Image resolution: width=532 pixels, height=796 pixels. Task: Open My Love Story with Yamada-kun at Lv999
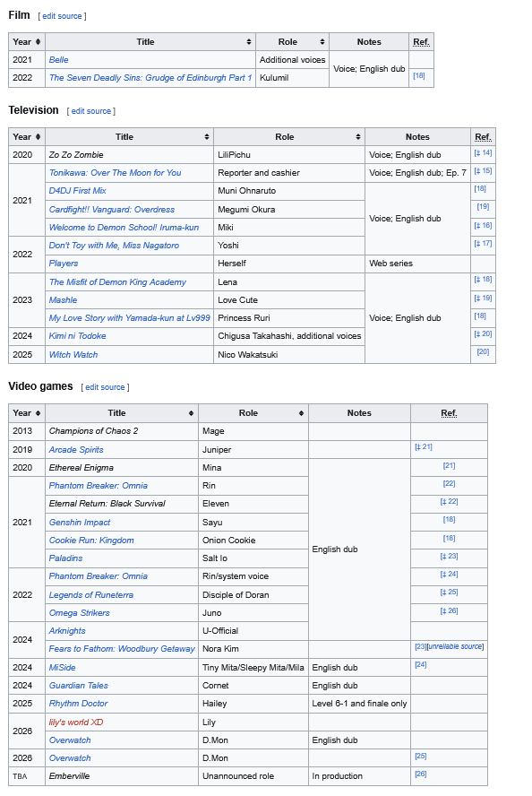pyautogui.click(x=129, y=318)
